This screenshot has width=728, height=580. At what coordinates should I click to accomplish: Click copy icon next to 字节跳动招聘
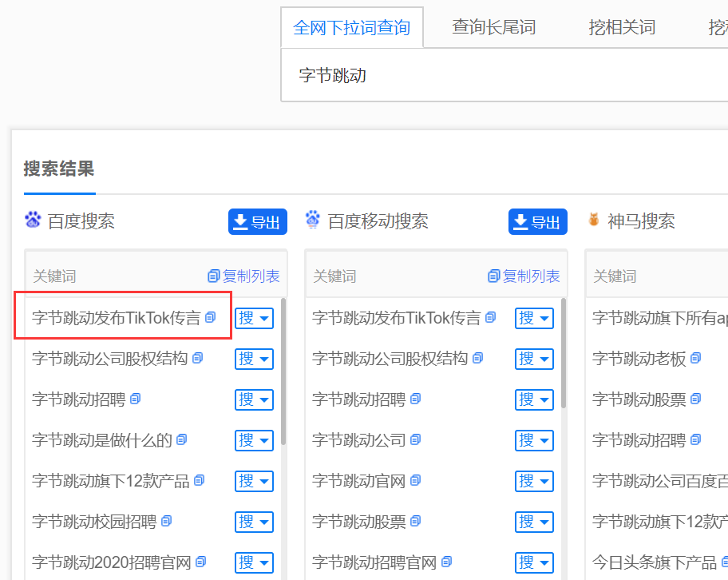[134, 399]
